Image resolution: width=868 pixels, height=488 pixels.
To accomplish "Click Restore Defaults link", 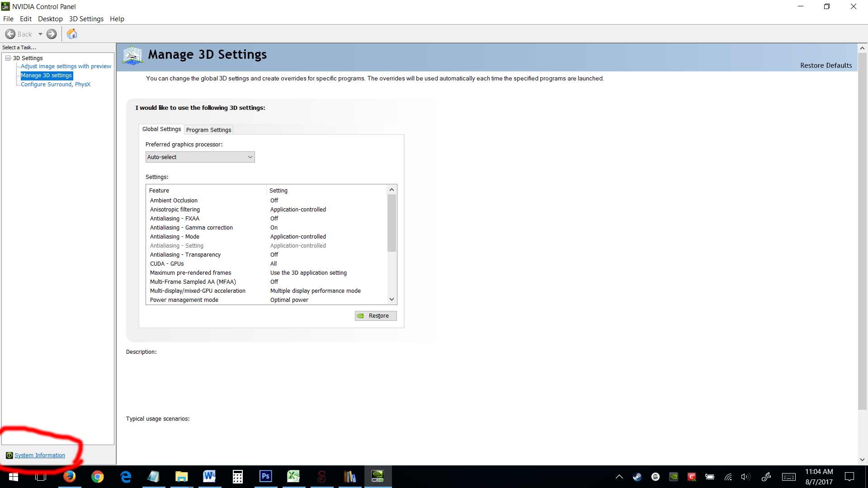I will coord(826,66).
